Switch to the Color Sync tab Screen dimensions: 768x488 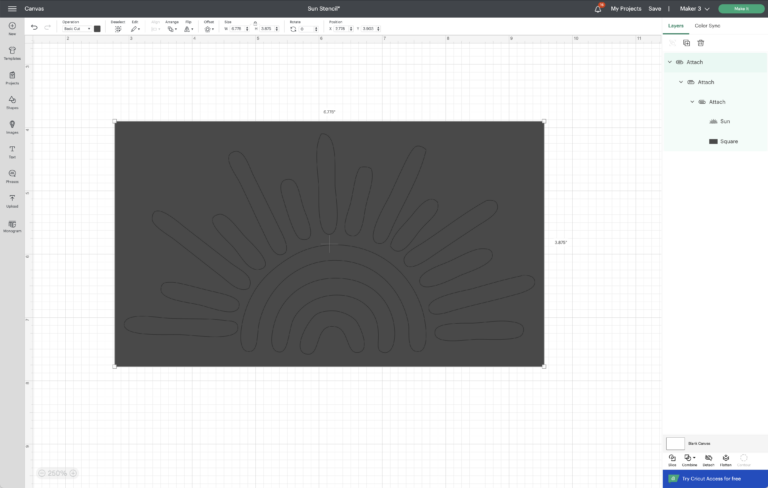(707, 25)
